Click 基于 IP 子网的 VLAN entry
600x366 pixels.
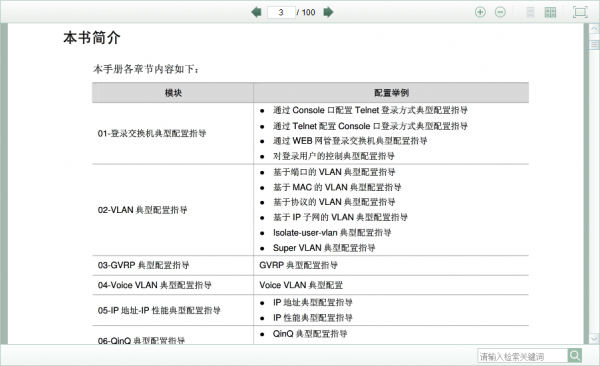(x=340, y=217)
